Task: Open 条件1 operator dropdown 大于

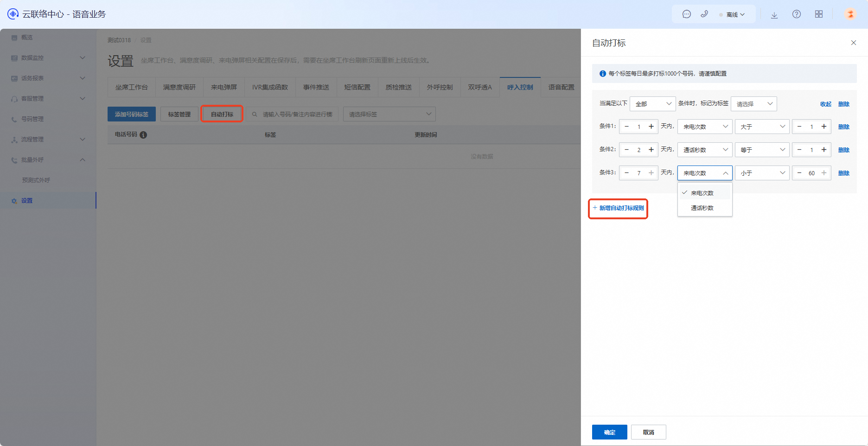Action: pyautogui.click(x=762, y=127)
